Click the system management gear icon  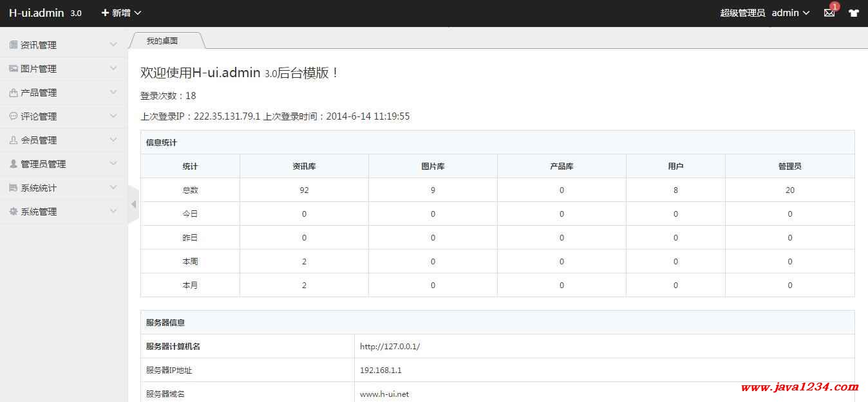(14, 212)
